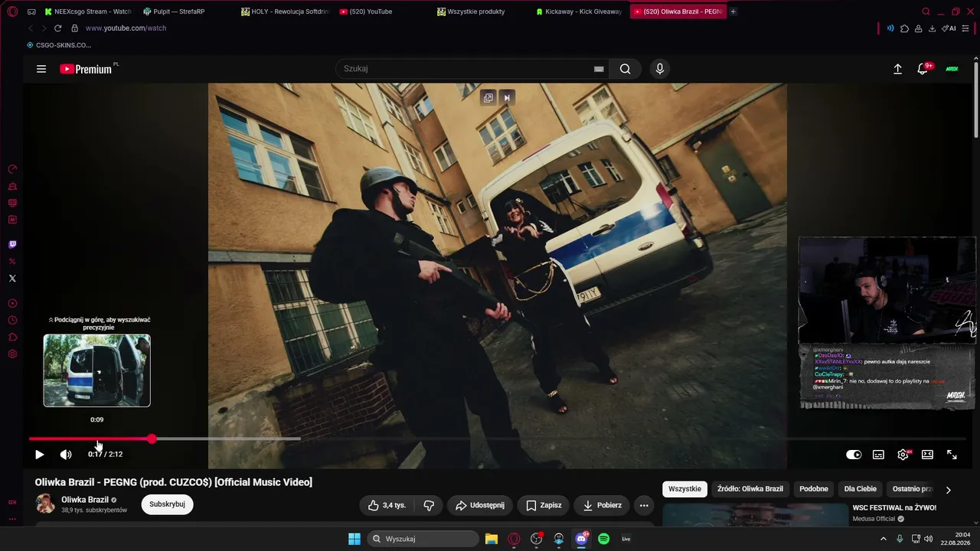This screenshot has height=551, width=980.
Task: Switch to HOLY - Rewolucja Softdrink tab
Action: (x=285, y=11)
